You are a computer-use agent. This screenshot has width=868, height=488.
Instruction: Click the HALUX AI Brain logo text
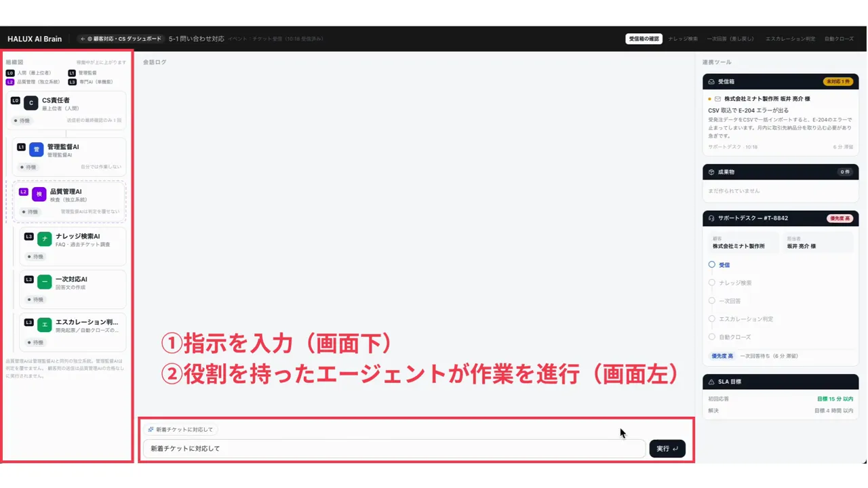[x=35, y=39]
